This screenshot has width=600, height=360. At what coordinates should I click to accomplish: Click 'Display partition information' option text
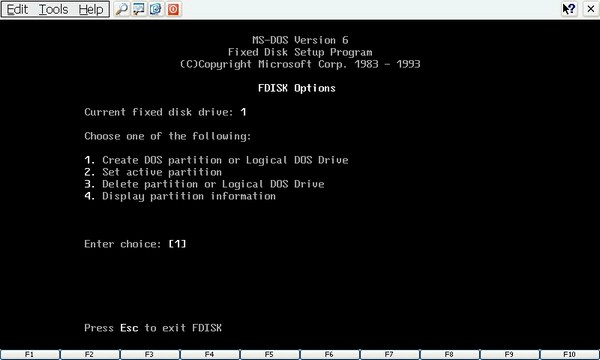click(189, 196)
